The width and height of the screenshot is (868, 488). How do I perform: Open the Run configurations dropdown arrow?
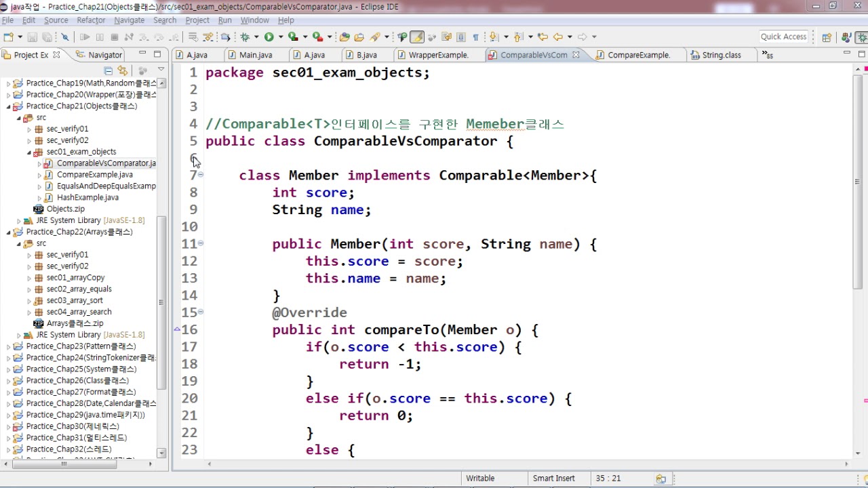point(281,37)
